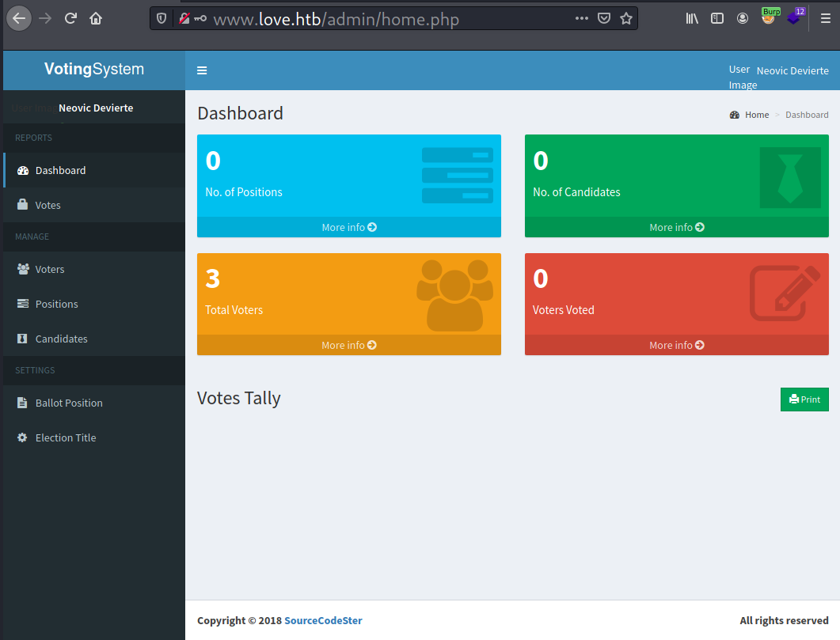
Task: Bookmark this page with the star icon
Action: [626, 18]
